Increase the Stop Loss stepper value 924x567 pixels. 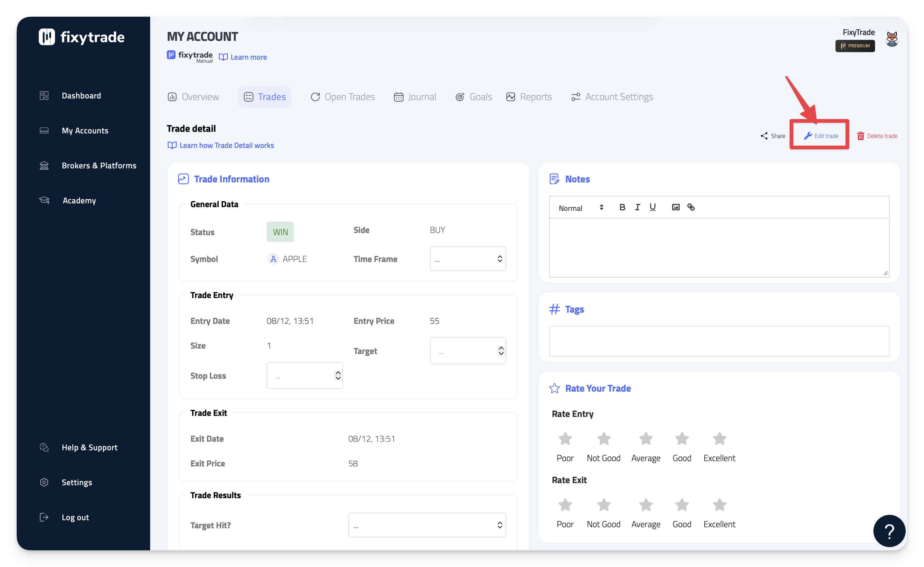(338, 373)
